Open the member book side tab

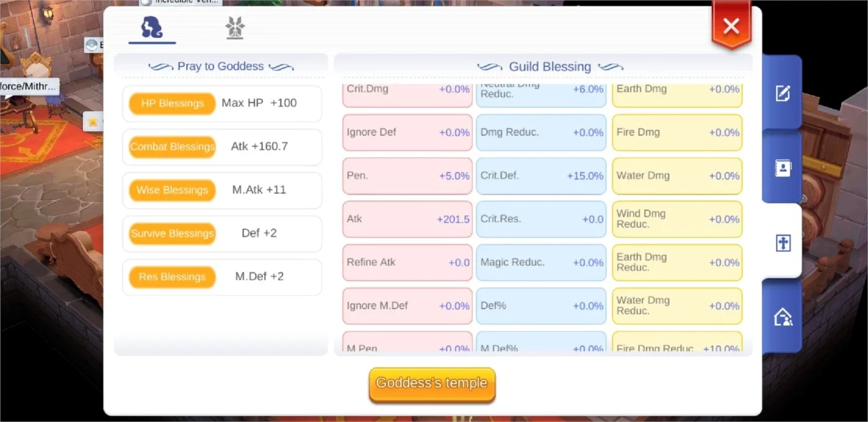tap(782, 169)
